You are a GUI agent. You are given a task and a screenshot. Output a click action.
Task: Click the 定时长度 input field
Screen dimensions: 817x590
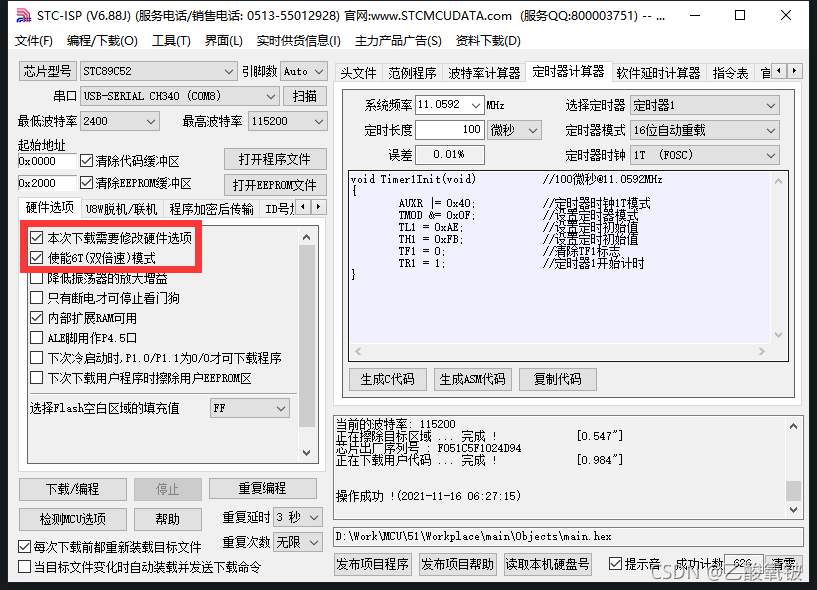pyautogui.click(x=450, y=130)
